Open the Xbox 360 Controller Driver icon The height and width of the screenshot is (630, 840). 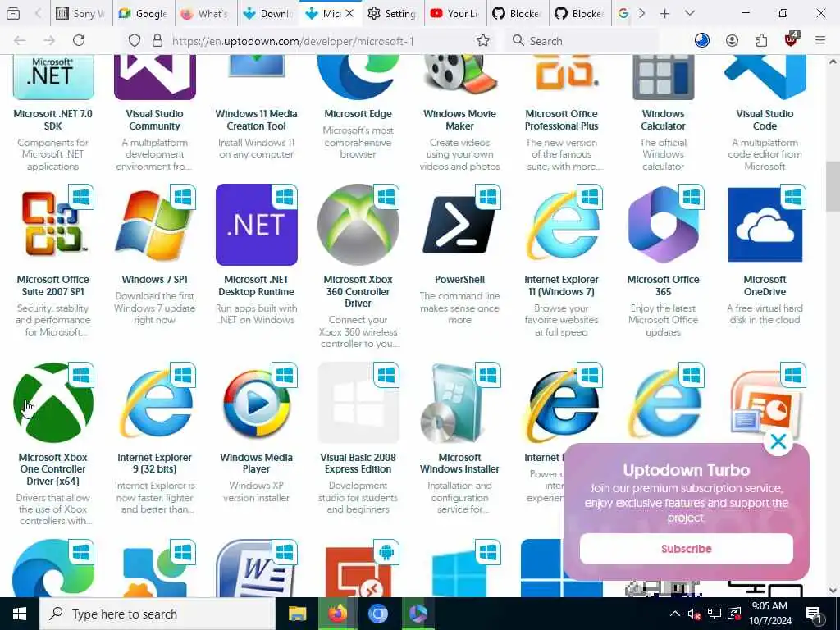click(358, 225)
